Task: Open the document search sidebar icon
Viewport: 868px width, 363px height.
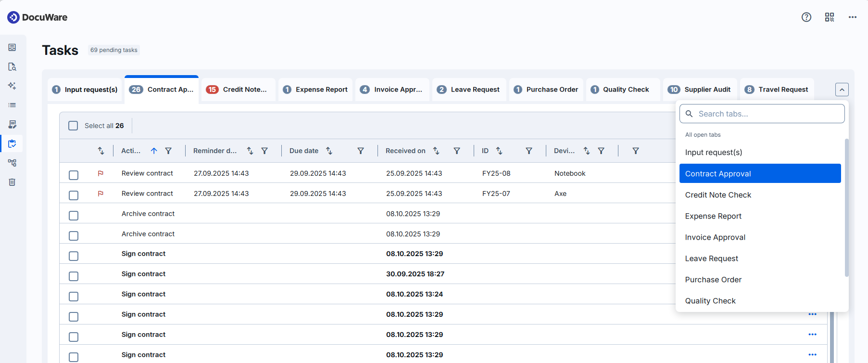Action: [12, 66]
